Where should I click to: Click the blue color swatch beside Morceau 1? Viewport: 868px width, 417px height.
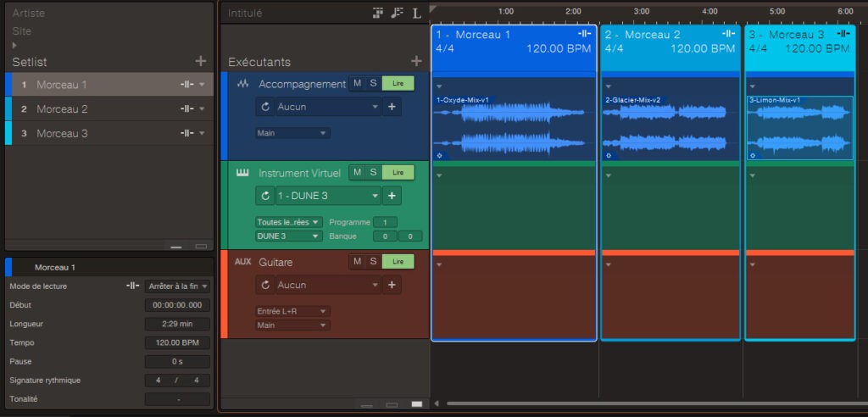8,267
